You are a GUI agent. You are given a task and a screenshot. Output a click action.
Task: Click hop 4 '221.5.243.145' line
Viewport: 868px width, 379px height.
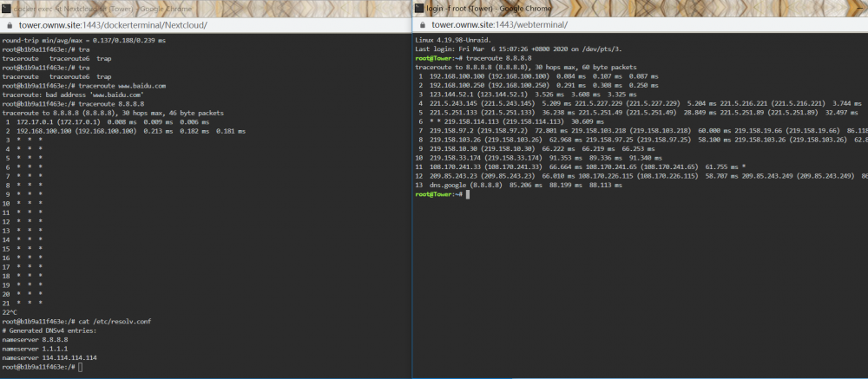point(638,103)
